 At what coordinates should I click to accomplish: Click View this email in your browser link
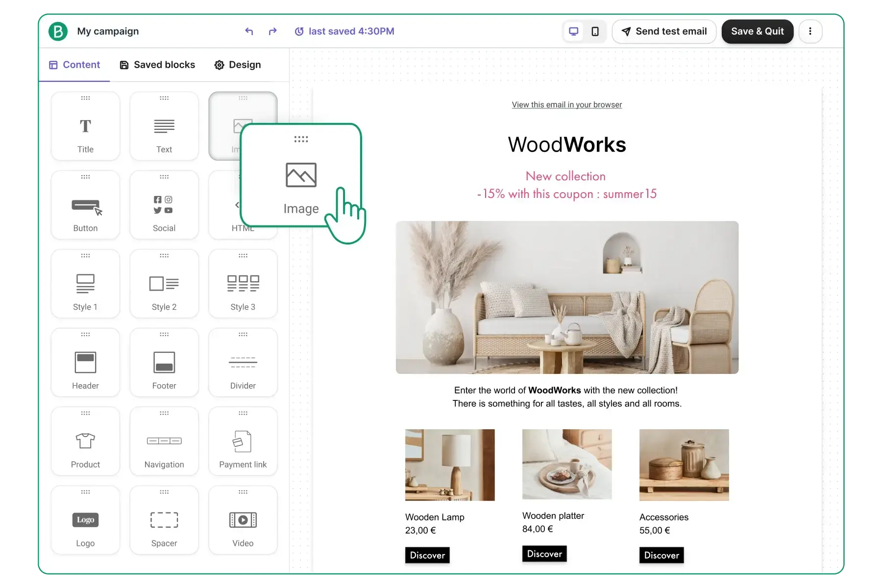pos(567,105)
